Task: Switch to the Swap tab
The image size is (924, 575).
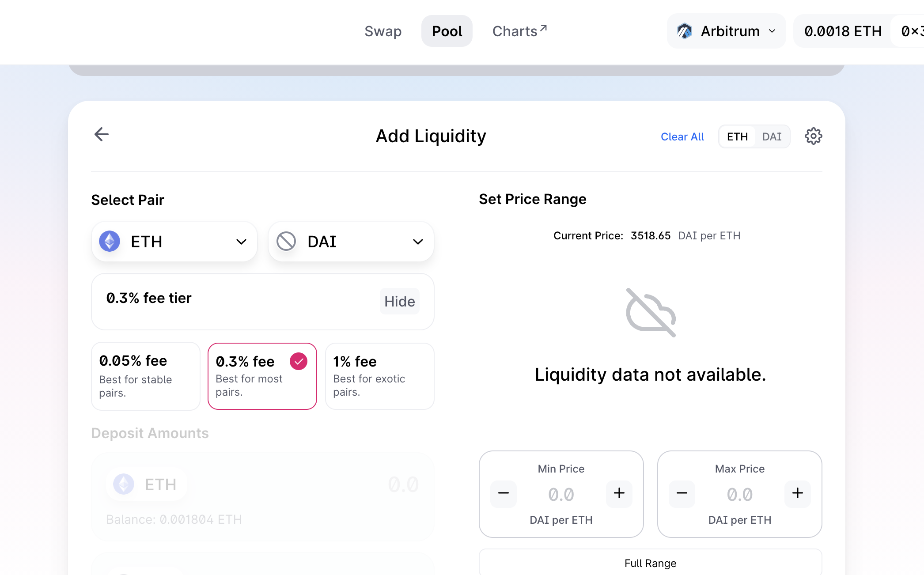Action: [382, 30]
